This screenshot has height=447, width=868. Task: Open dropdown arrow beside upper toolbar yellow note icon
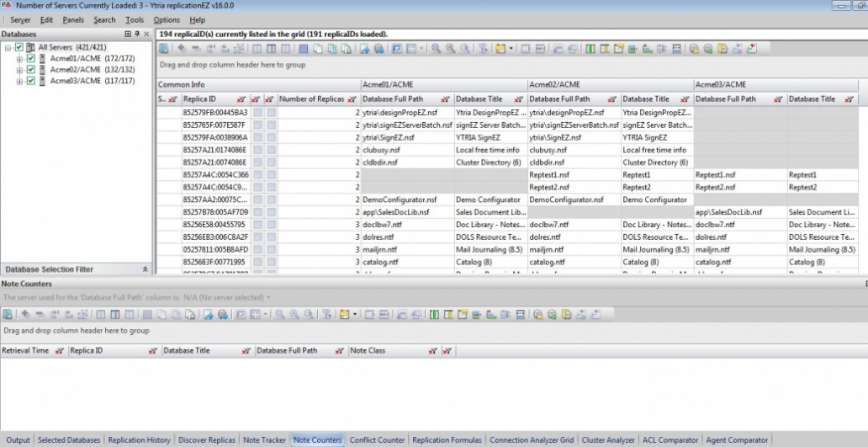pos(511,48)
